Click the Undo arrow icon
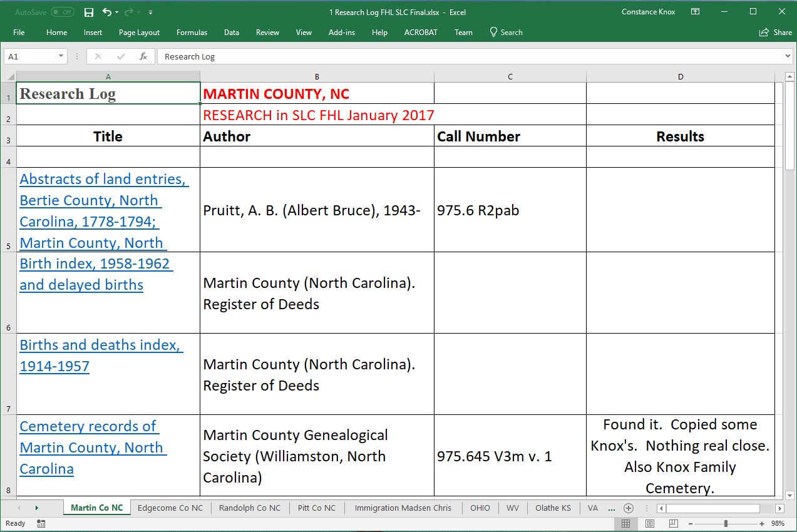 (x=106, y=12)
